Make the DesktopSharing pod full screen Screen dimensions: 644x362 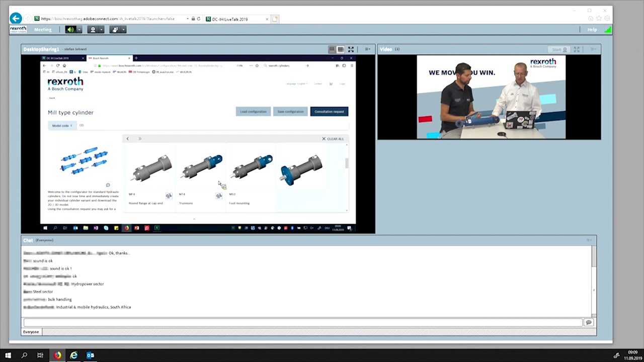pyautogui.click(x=351, y=49)
